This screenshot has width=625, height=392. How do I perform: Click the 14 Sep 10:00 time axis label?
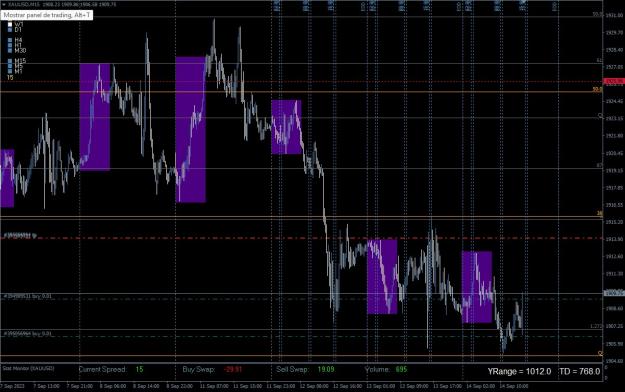514,386
